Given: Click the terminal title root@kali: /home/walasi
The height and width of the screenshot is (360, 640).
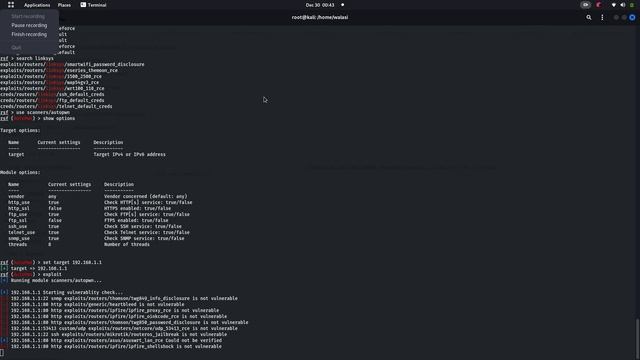Looking at the screenshot, I should pyautogui.click(x=320, y=17).
